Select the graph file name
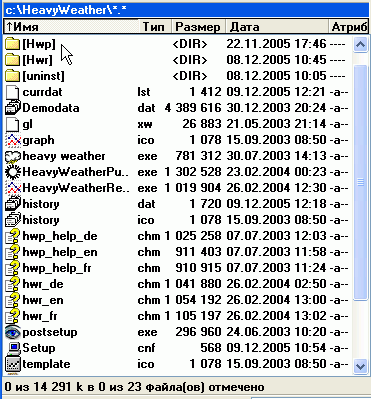The image size is (371, 399). pyautogui.click(x=38, y=141)
